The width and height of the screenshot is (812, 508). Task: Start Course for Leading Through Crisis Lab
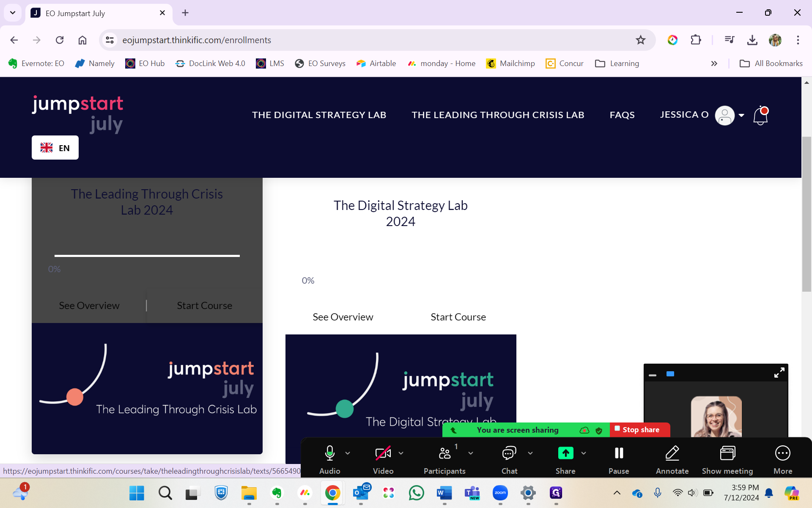pyautogui.click(x=204, y=306)
